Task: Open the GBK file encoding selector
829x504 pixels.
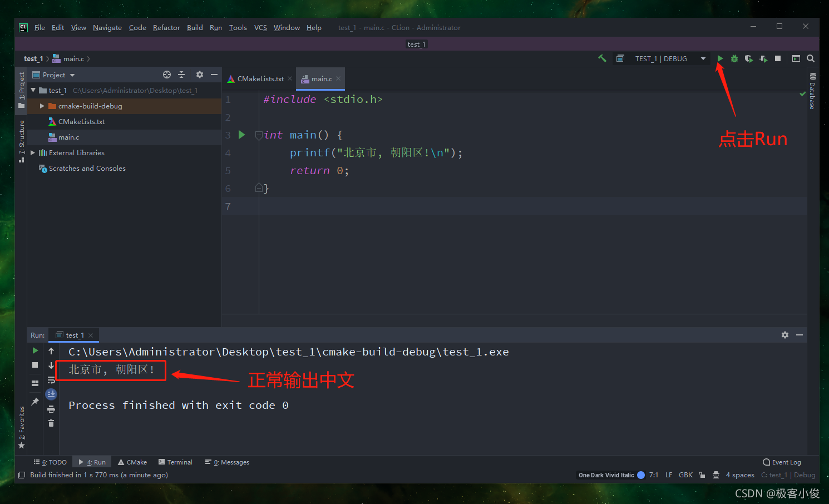Action: click(685, 475)
